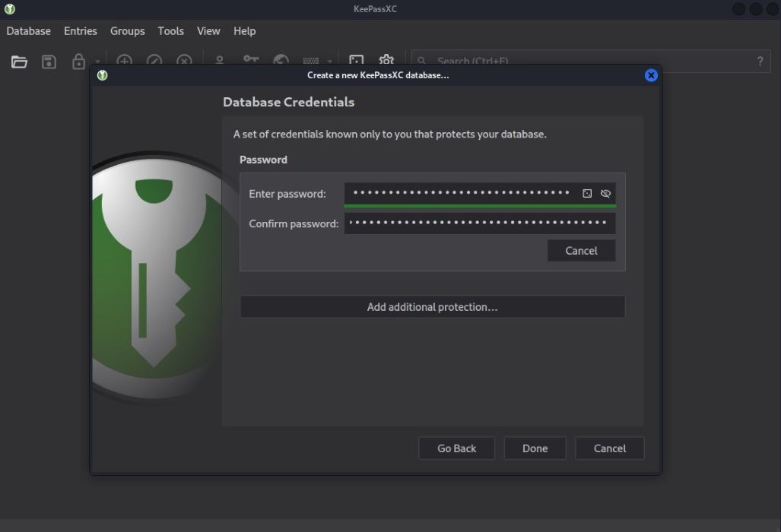Expand additional protection options
781x532 pixels.
point(432,306)
